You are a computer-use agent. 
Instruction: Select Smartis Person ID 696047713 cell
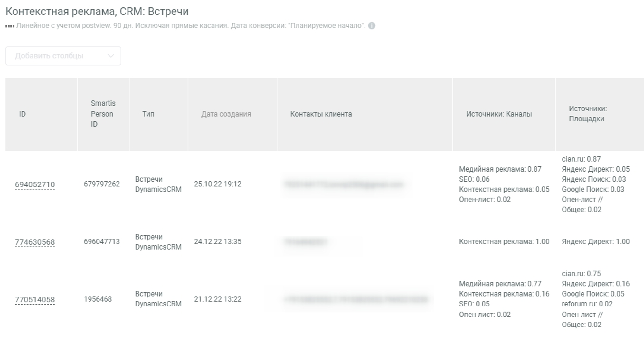[x=102, y=242]
